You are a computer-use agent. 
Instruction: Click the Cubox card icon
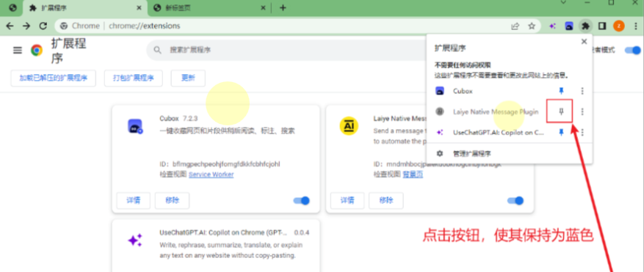point(135,126)
